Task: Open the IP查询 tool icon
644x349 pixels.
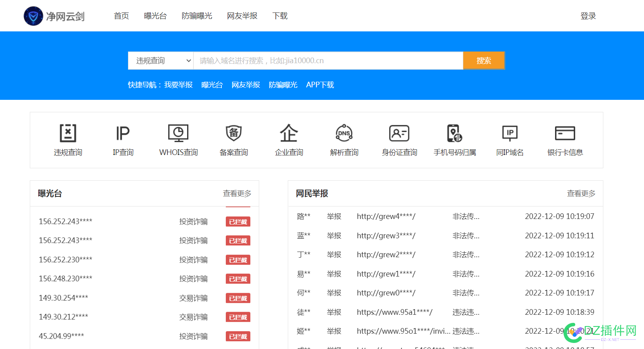Action: tap(123, 133)
